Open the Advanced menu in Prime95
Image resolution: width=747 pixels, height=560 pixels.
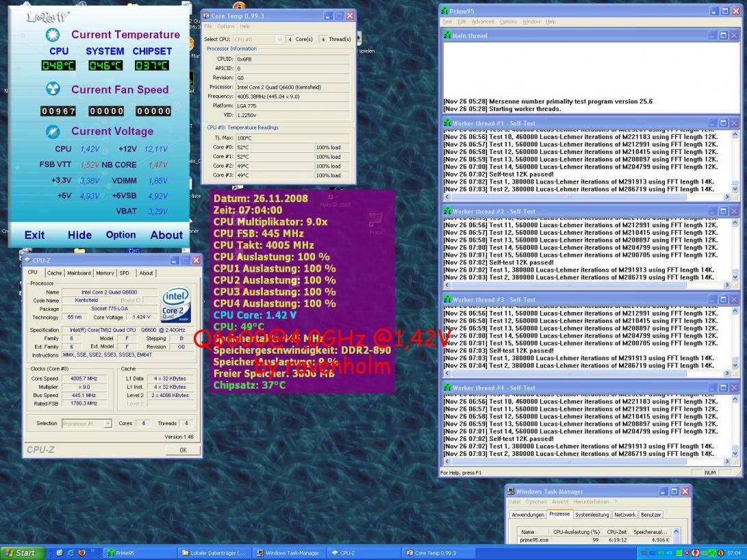pyautogui.click(x=482, y=22)
